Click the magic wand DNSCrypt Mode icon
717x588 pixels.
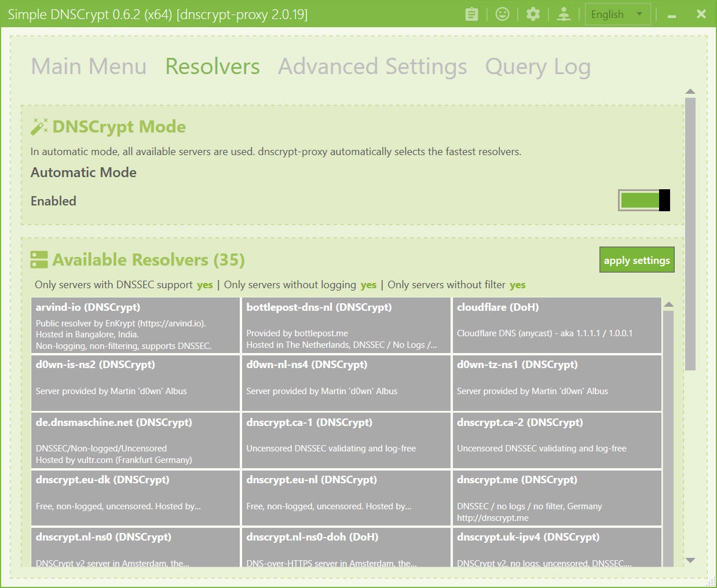(x=39, y=127)
